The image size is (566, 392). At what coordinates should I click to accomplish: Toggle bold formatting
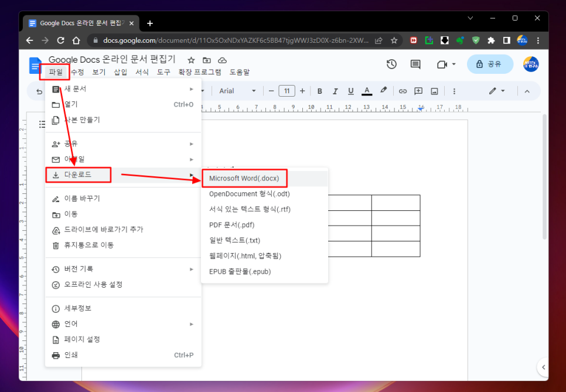tap(319, 91)
